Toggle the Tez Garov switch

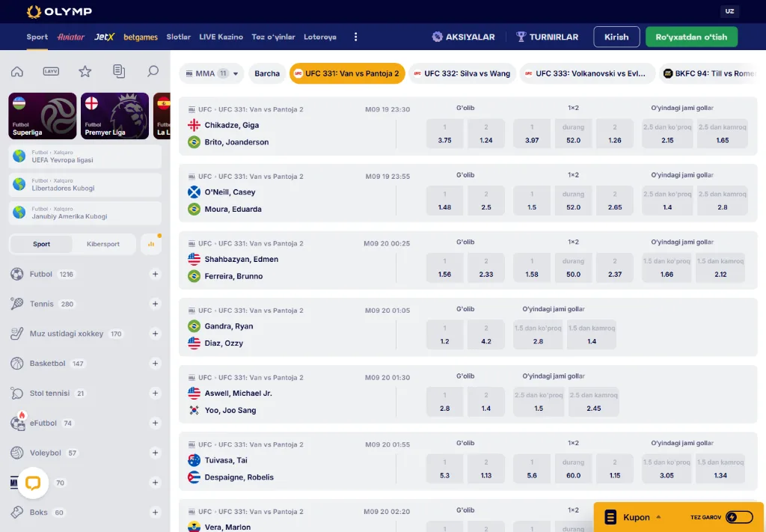tap(739, 517)
